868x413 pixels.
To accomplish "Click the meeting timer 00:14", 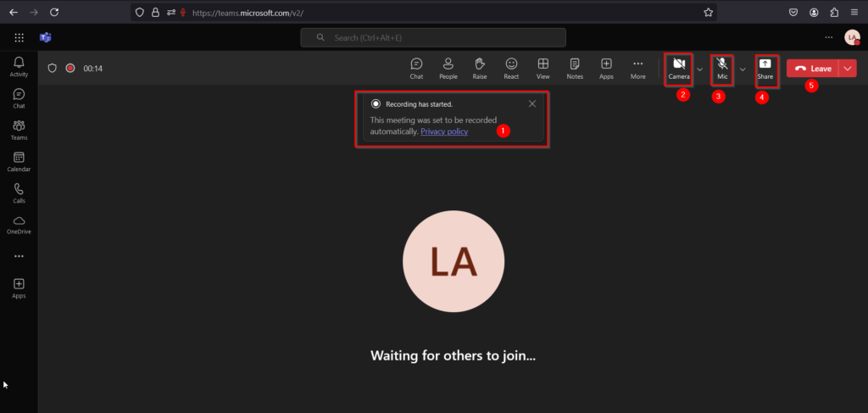I will [93, 69].
